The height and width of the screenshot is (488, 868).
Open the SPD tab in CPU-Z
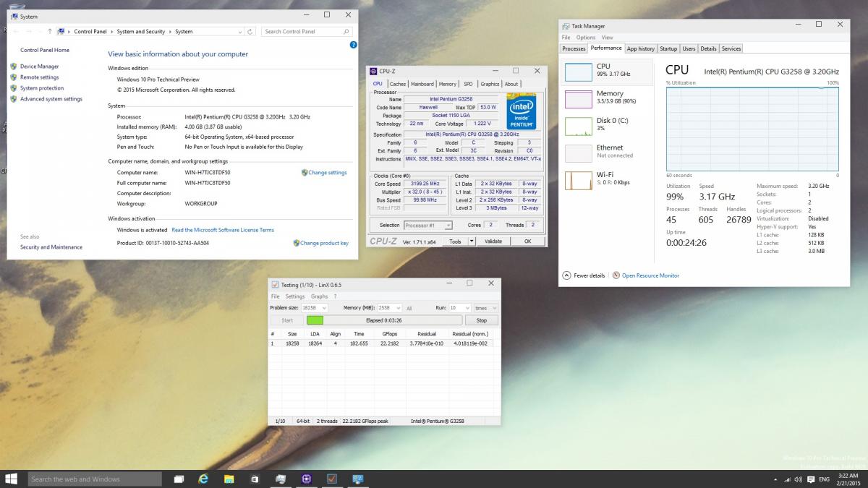[468, 84]
